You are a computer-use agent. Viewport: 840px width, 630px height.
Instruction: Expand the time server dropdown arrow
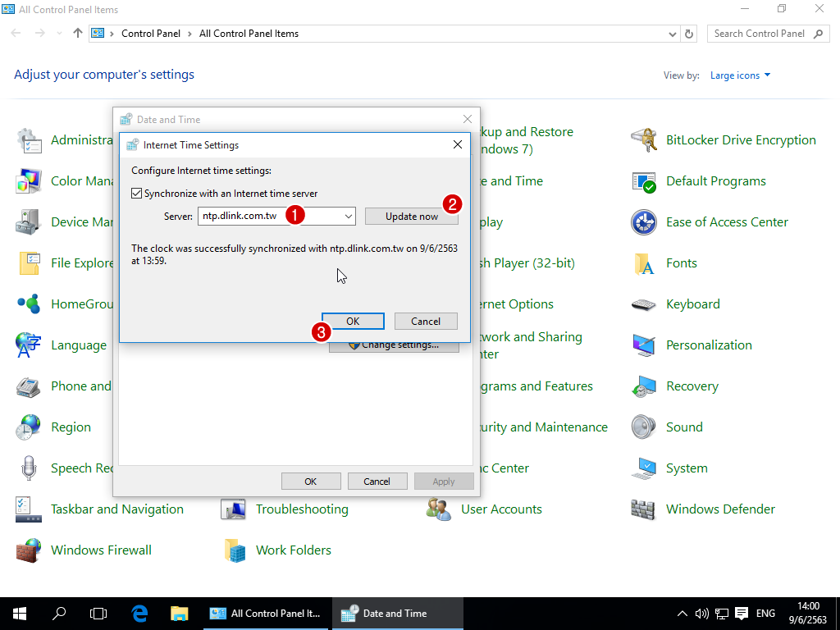349,217
